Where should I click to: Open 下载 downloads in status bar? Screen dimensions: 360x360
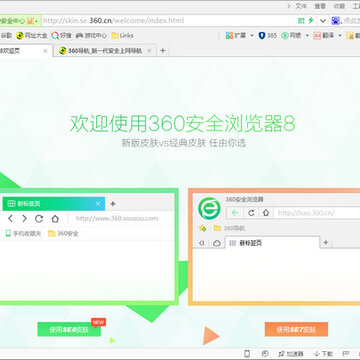[x=323, y=354]
